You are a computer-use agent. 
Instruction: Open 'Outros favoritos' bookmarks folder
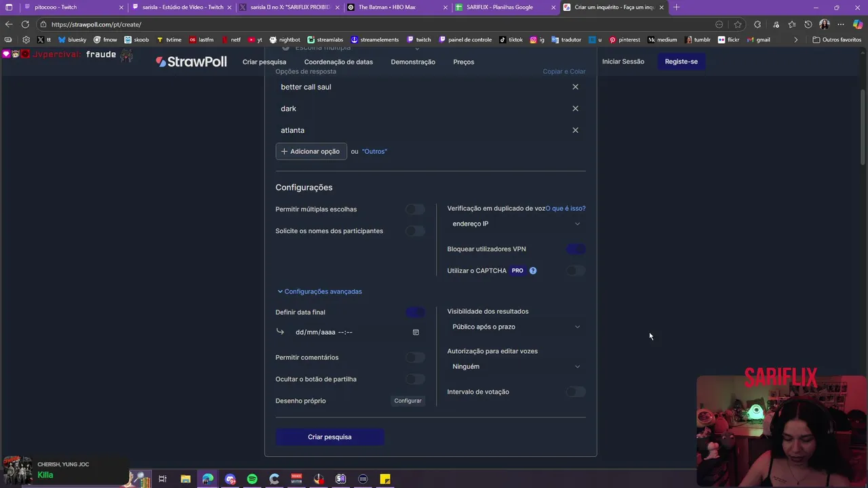(x=837, y=40)
